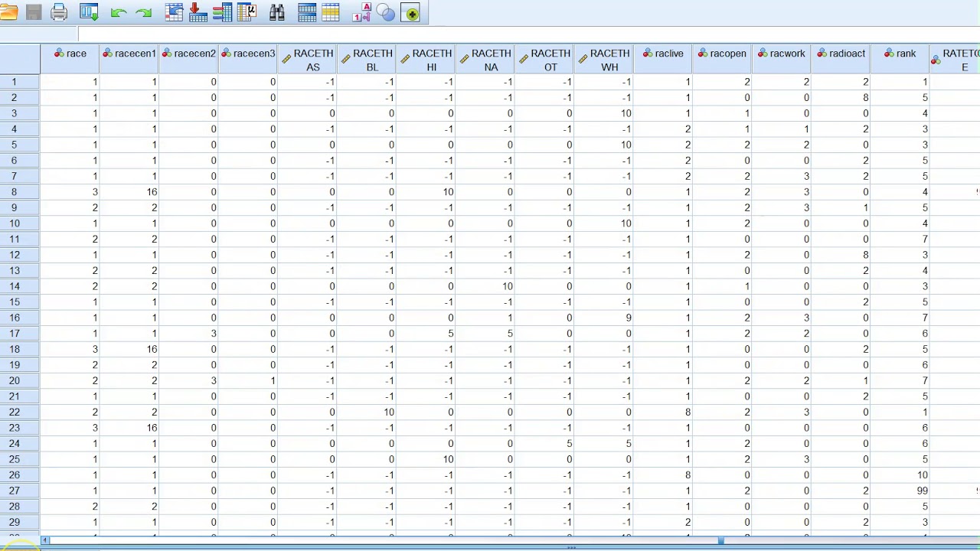Select row number 1 header

point(20,82)
